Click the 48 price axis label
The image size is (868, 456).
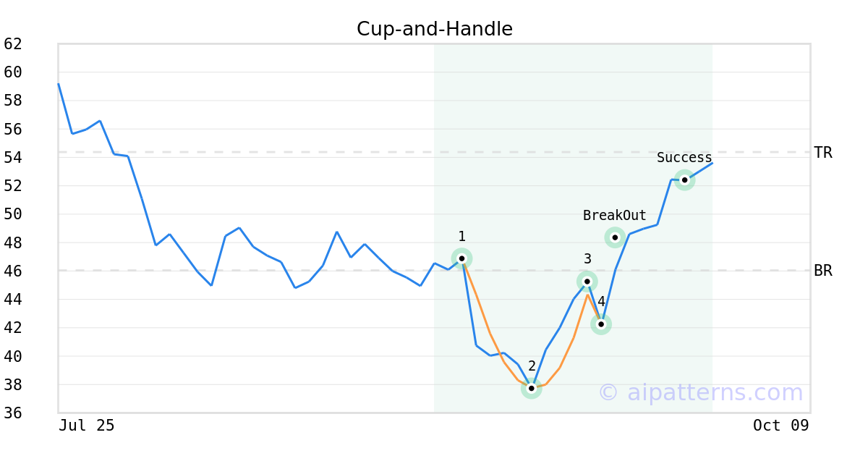coord(13,242)
